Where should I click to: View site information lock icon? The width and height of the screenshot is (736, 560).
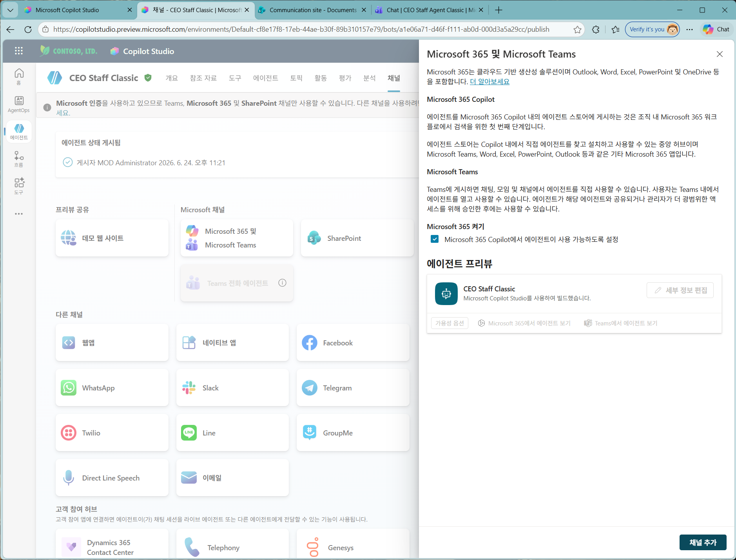tap(45, 29)
